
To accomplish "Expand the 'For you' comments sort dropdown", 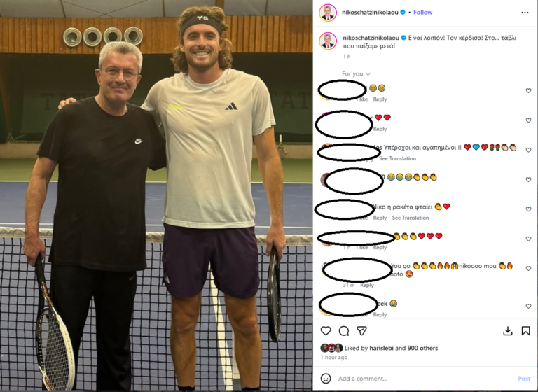I will pyautogui.click(x=356, y=73).
